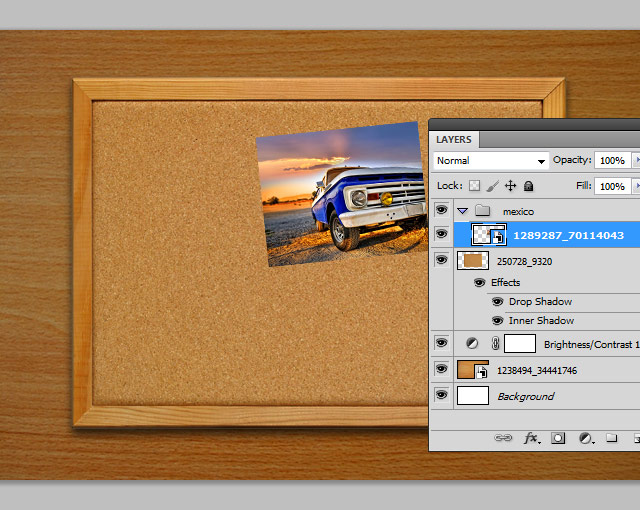Select the Brightness/Contrast 1 layer
The height and width of the screenshot is (510, 640).
(590, 344)
